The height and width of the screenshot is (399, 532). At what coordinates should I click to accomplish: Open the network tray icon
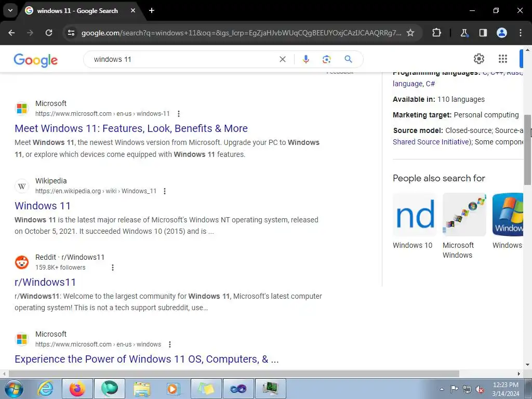pyautogui.click(x=467, y=389)
